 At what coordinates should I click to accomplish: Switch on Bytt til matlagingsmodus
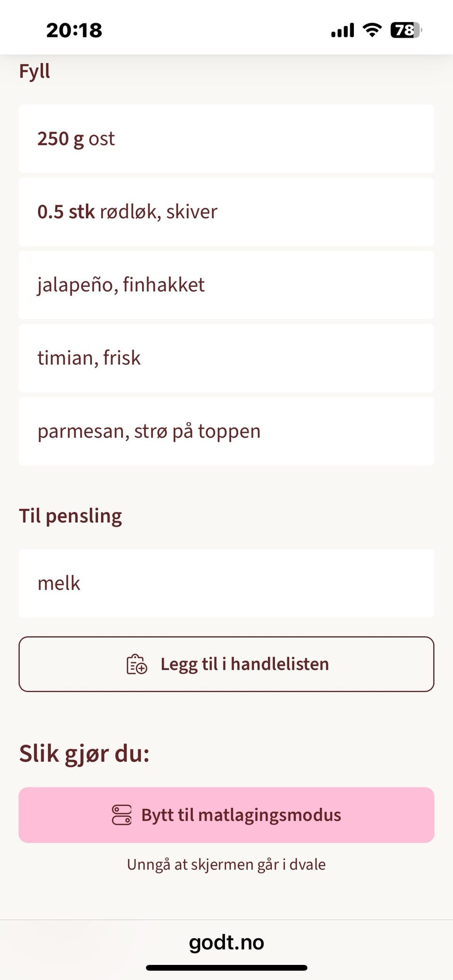tap(226, 815)
